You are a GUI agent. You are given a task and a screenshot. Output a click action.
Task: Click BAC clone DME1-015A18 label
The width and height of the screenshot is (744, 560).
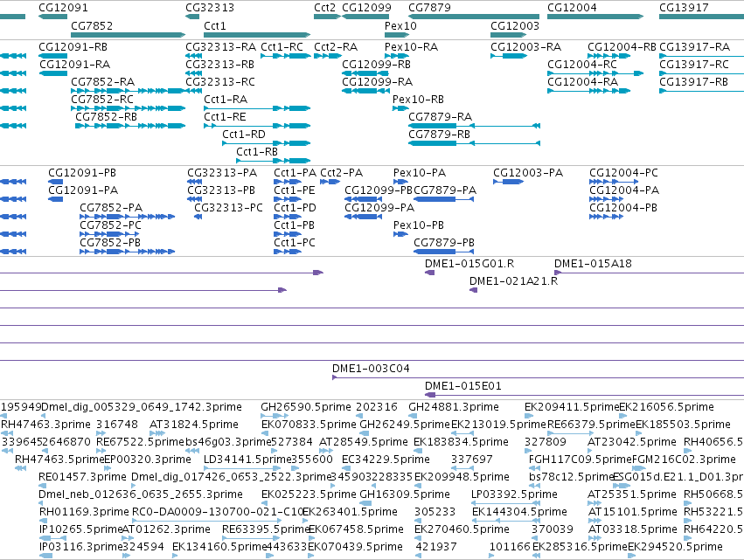coord(593,264)
